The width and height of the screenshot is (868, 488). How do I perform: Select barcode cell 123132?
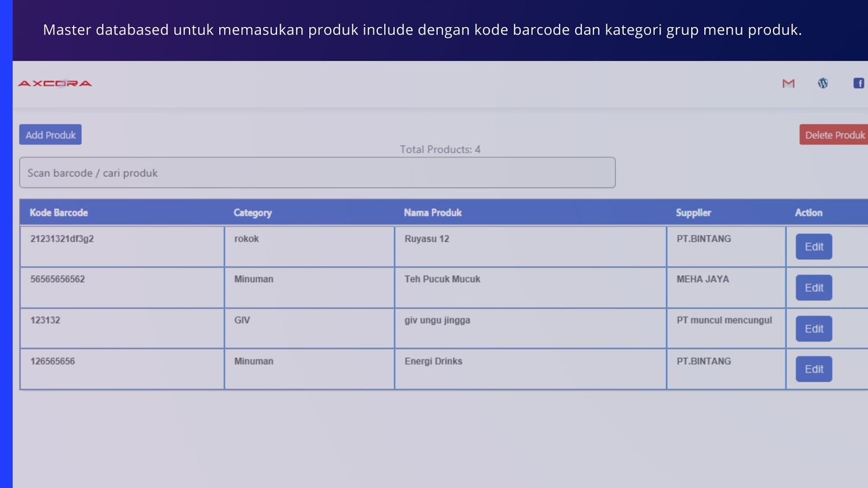(x=45, y=320)
